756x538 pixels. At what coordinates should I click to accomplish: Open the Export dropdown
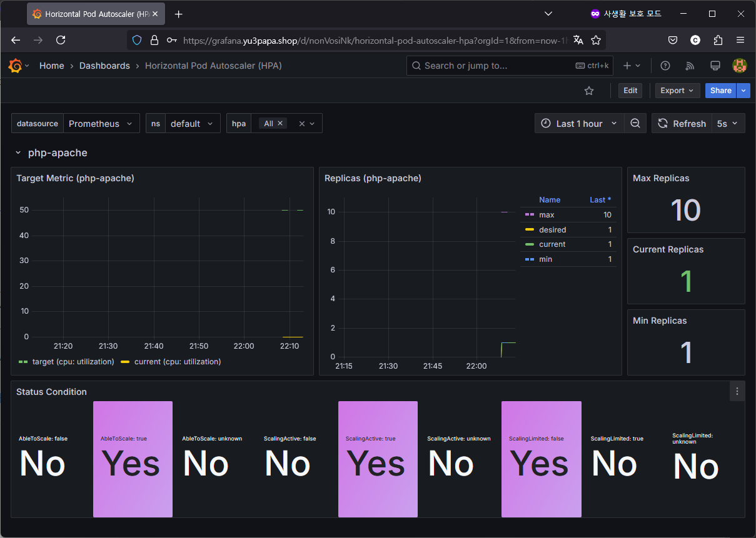(677, 91)
